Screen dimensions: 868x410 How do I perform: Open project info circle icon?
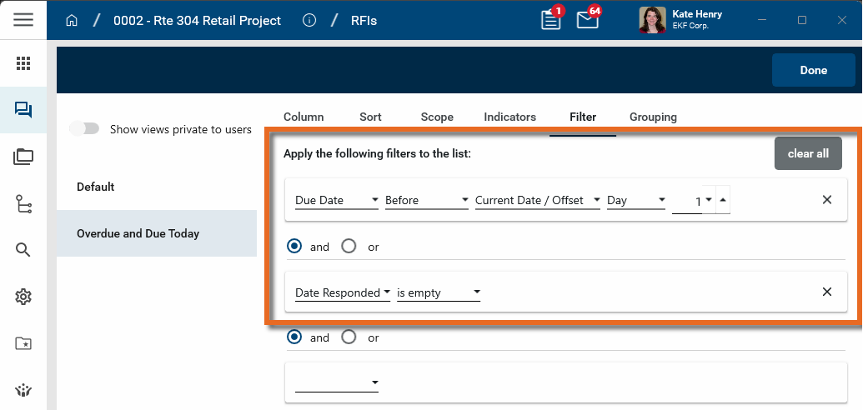(x=309, y=21)
